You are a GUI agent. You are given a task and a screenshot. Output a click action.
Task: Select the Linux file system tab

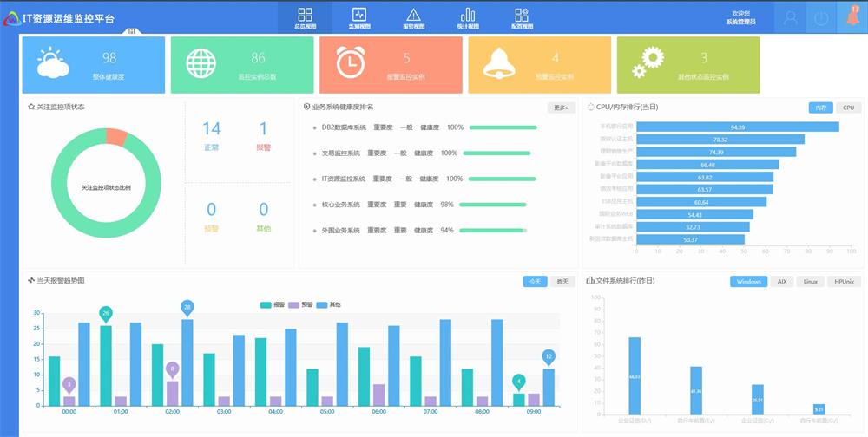(x=811, y=282)
